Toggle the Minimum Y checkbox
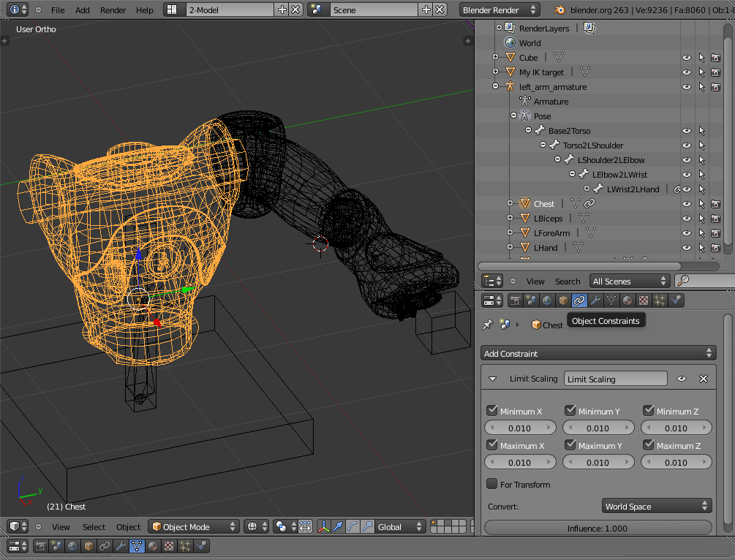Image resolution: width=735 pixels, height=560 pixels. [570, 411]
